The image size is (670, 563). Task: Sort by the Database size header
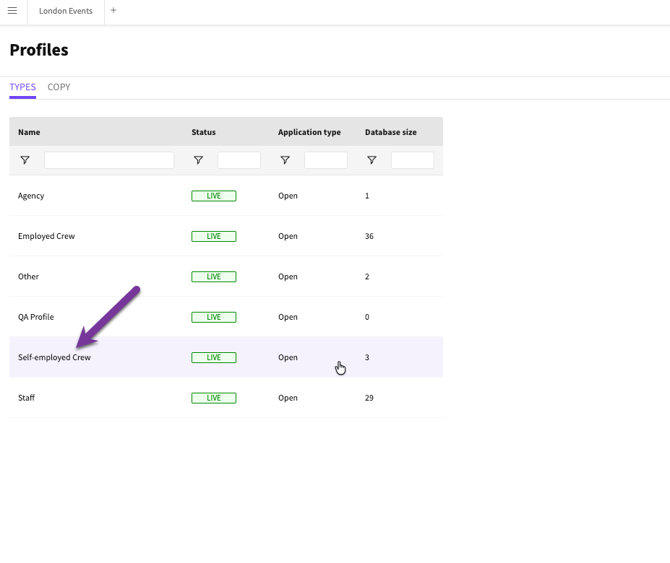point(391,132)
